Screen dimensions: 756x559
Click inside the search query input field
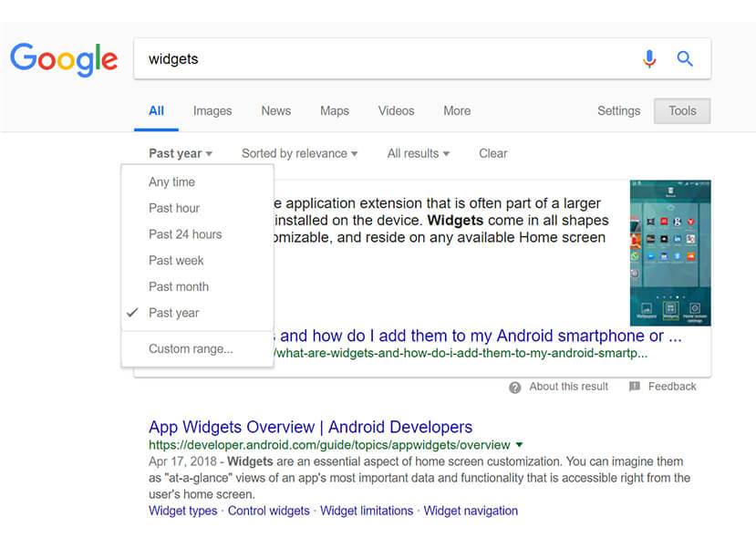365,57
